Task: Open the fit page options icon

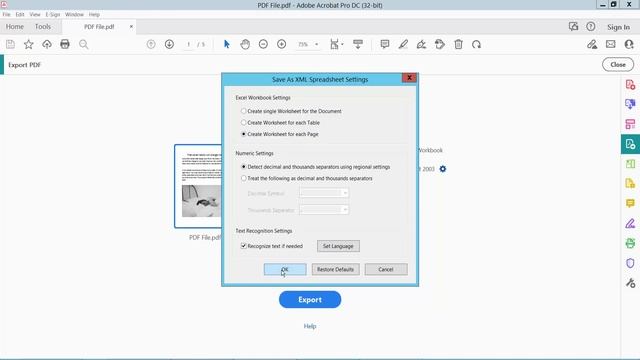Action: coord(336,44)
